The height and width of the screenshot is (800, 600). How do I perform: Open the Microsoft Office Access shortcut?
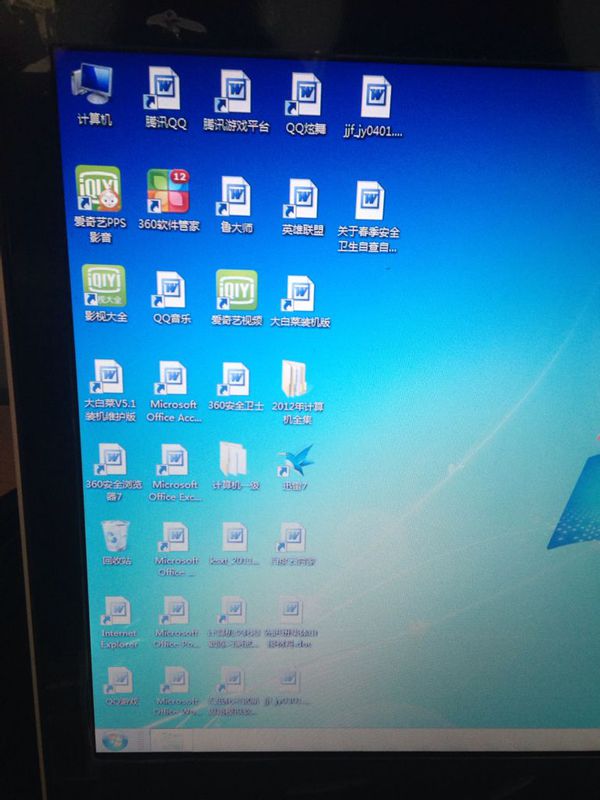(173, 392)
